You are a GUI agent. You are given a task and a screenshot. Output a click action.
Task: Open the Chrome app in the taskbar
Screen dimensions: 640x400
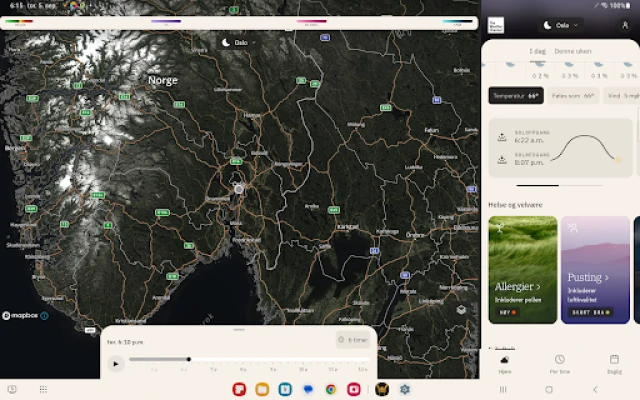331,389
